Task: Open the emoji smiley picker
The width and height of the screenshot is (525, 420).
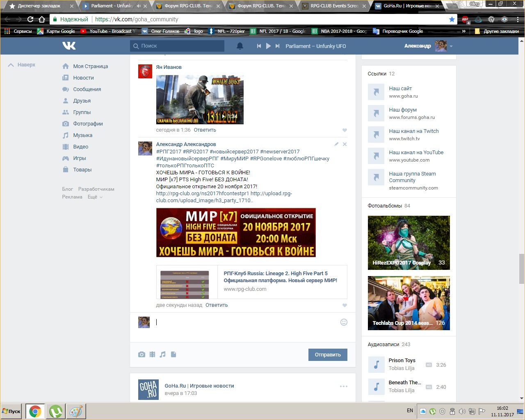Action: [344, 322]
